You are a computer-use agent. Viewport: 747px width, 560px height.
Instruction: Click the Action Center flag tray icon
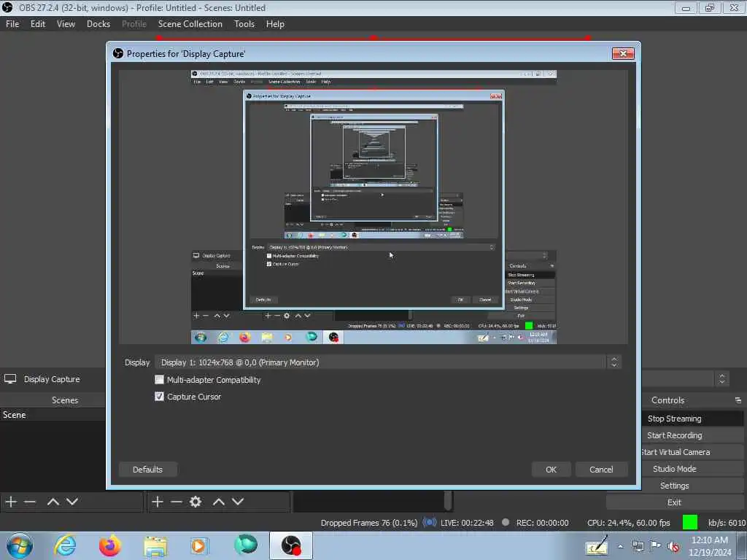(x=656, y=546)
